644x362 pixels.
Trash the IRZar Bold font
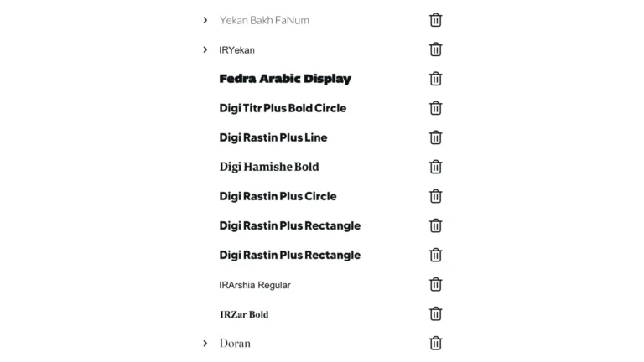point(435,314)
